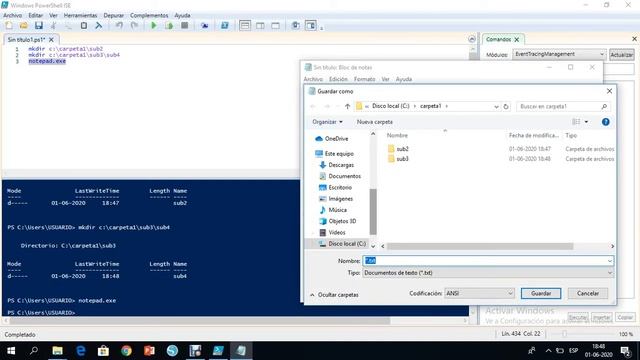This screenshot has height=360, width=640.
Task: Collapse the script pane with the round arrow
Action: click(472, 39)
